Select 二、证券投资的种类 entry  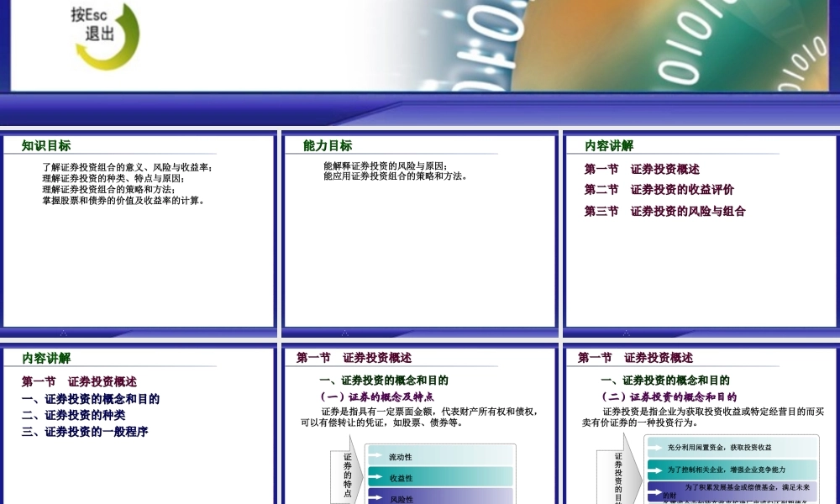pyautogui.click(x=72, y=415)
